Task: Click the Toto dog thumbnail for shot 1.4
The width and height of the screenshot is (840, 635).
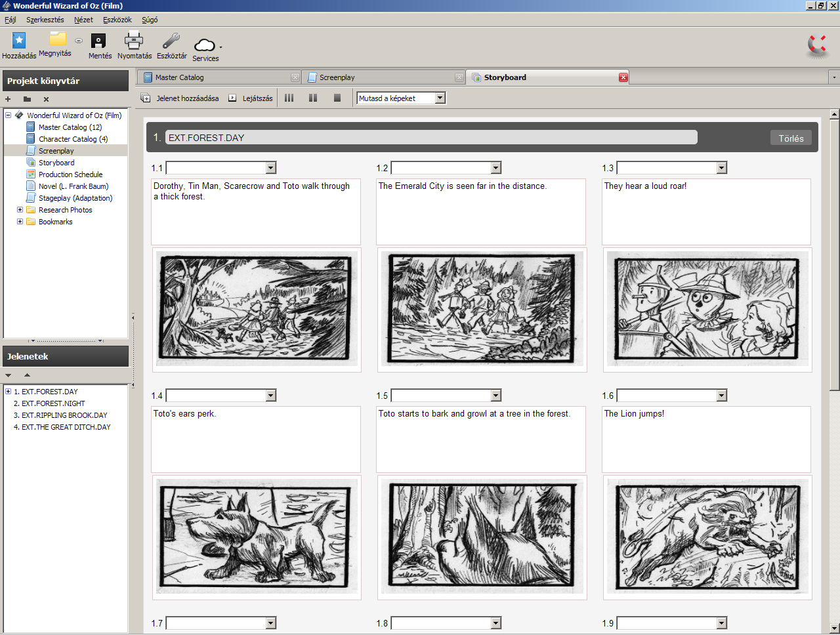Action: point(256,537)
